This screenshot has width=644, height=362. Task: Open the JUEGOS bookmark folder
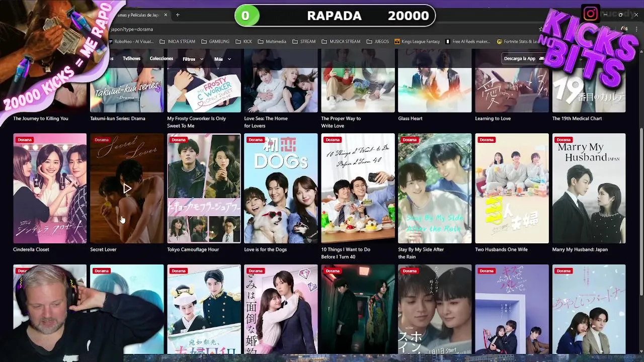(x=378, y=42)
